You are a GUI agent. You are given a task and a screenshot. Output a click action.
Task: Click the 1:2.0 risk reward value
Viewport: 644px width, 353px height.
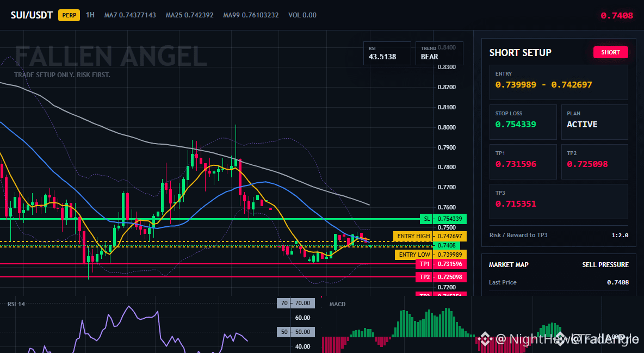(x=620, y=236)
